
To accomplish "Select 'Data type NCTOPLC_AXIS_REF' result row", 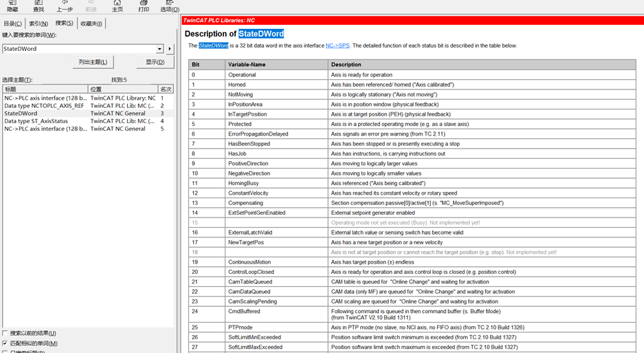I will 88,106.
